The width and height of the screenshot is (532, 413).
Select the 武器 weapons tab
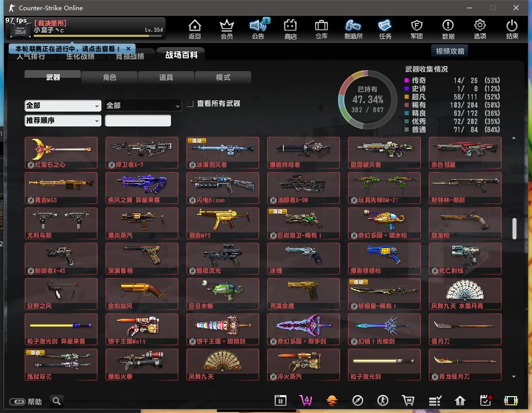[x=53, y=77]
